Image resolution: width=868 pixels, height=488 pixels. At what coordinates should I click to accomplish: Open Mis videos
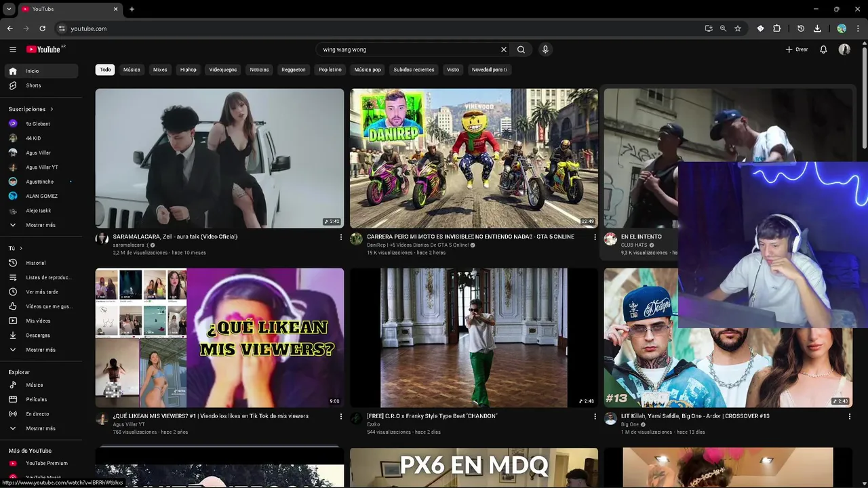pos(41,321)
